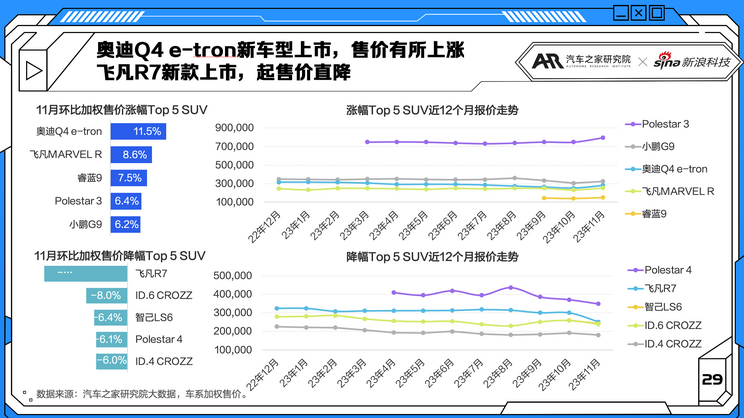Click the 400,000 axis label in lower chart
Screen dimensions: 744x418
click(233, 294)
